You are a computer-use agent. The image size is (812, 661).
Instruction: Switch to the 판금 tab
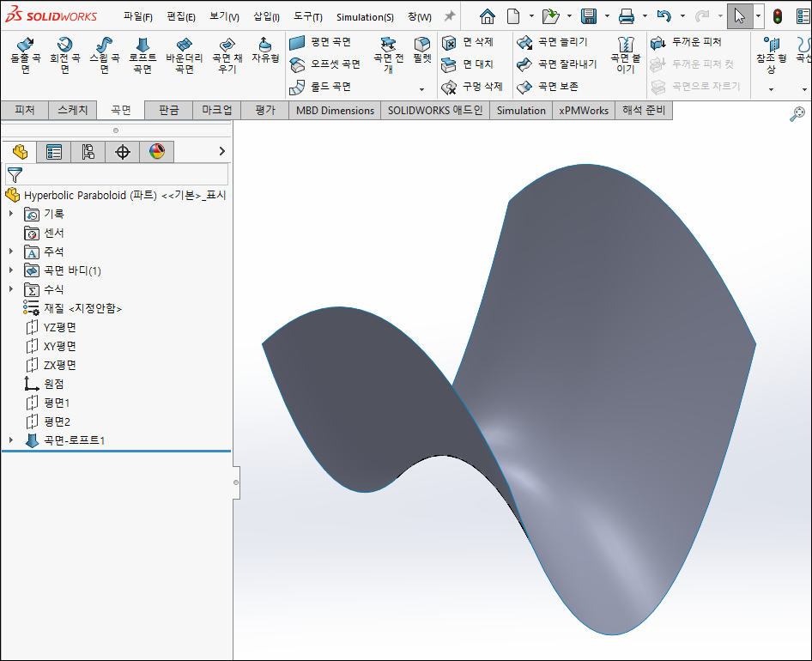169,111
